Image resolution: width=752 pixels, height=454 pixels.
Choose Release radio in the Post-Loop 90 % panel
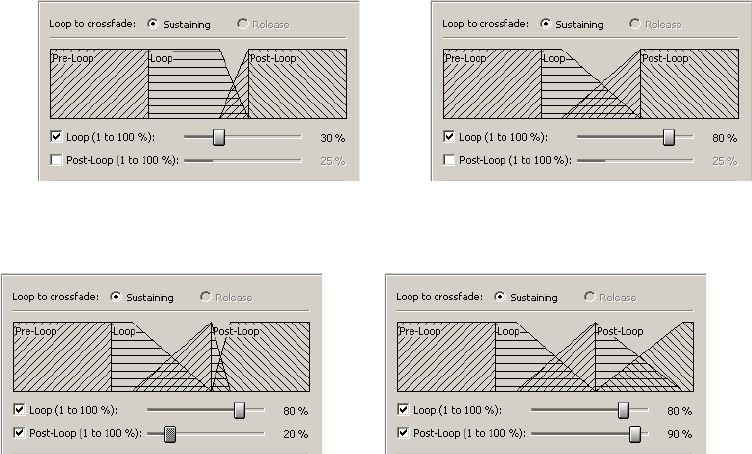(591, 297)
